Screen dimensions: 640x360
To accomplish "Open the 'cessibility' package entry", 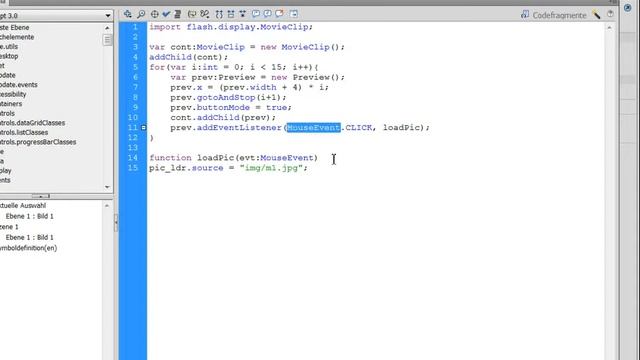I will tap(13, 94).
